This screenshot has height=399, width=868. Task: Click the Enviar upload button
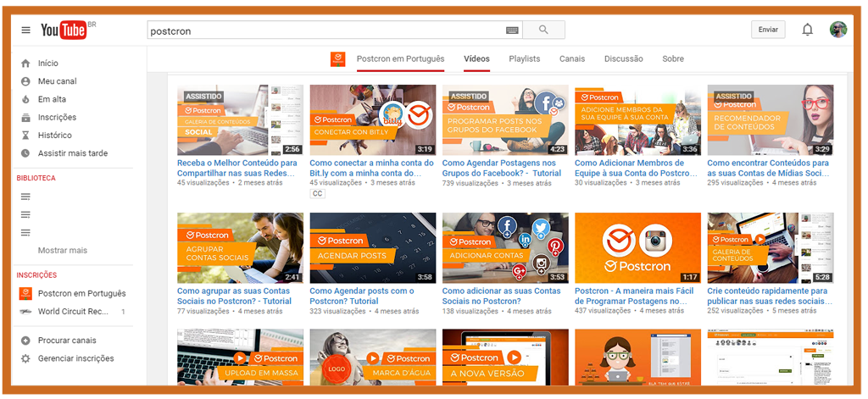coord(767,30)
